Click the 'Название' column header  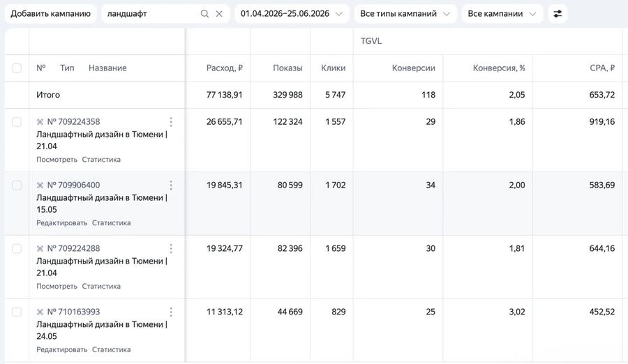click(x=107, y=68)
